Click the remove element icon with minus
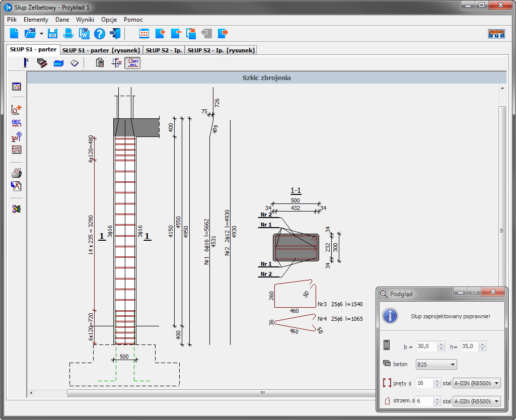Viewport: 516px width, 420px height. coord(176,34)
